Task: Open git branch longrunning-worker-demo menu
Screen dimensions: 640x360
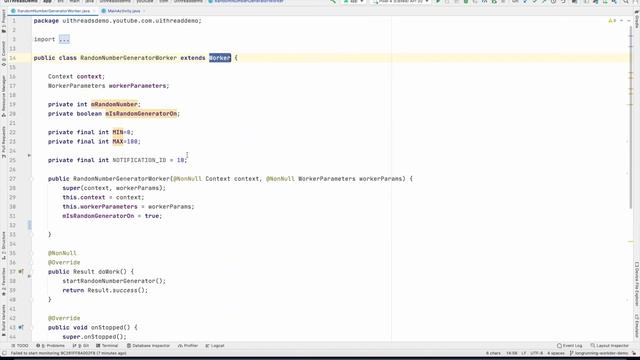Action: click(599, 353)
